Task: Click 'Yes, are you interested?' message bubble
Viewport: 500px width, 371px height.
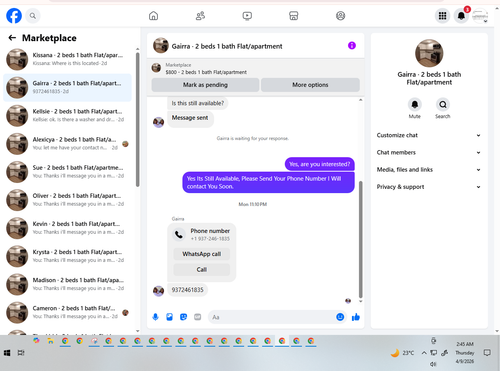Action: [x=319, y=164]
